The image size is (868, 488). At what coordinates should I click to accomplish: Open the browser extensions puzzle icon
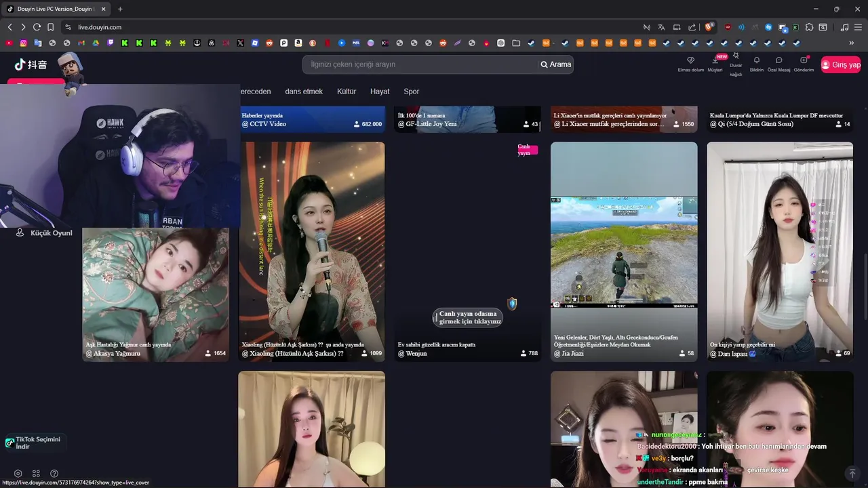pos(810,27)
